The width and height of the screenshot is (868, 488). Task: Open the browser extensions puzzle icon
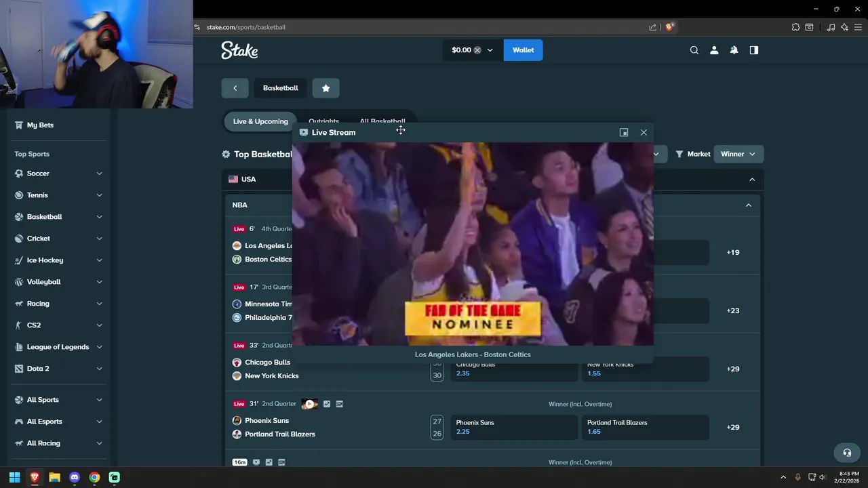click(x=796, y=27)
